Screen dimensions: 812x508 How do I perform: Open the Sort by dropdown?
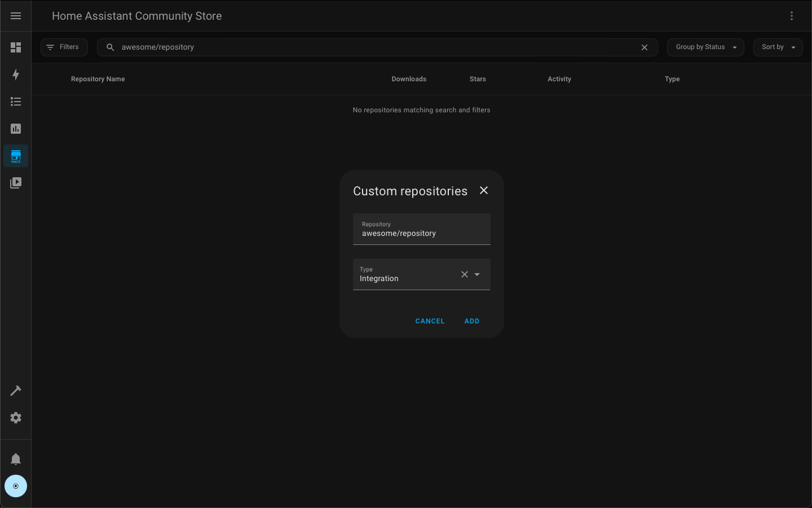[778, 47]
